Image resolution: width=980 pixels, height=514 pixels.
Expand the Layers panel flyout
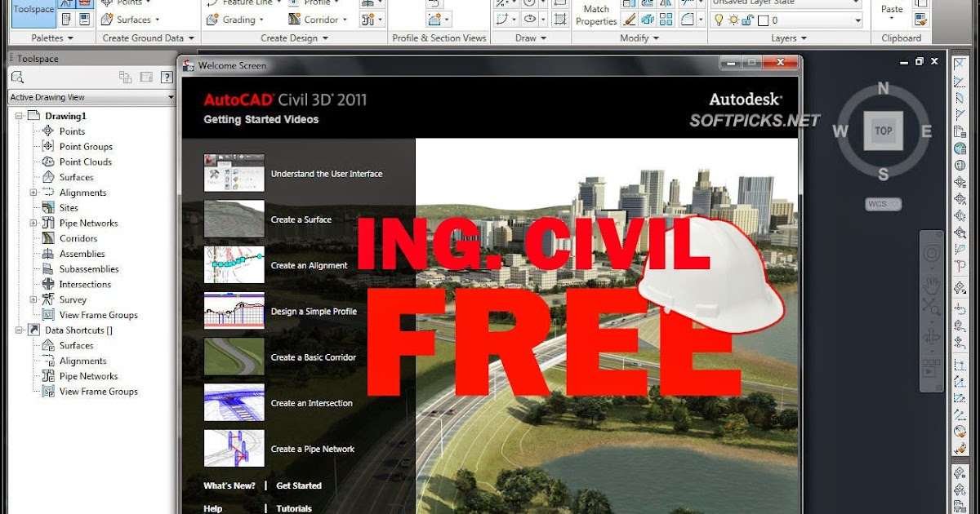(789, 38)
